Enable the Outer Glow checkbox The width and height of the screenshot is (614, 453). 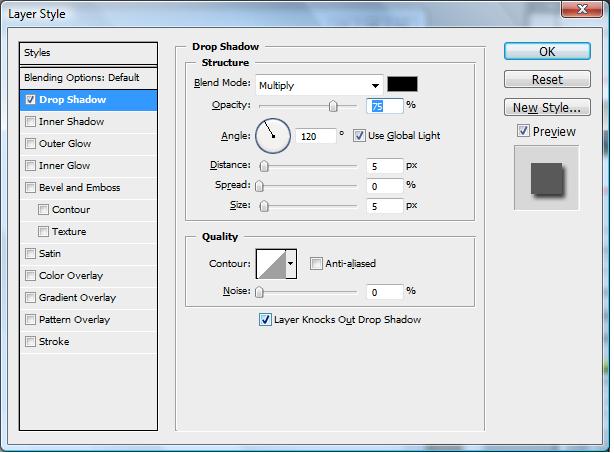click(30, 144)
